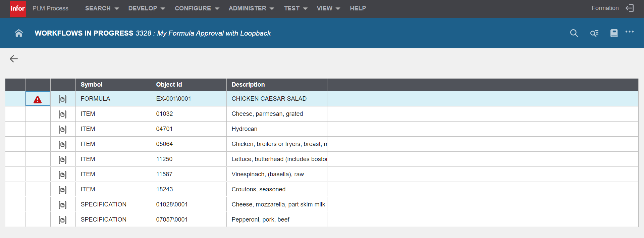Expand the SEARCH dropdown menu
The image size is (644, 238).
coord(102,8)
